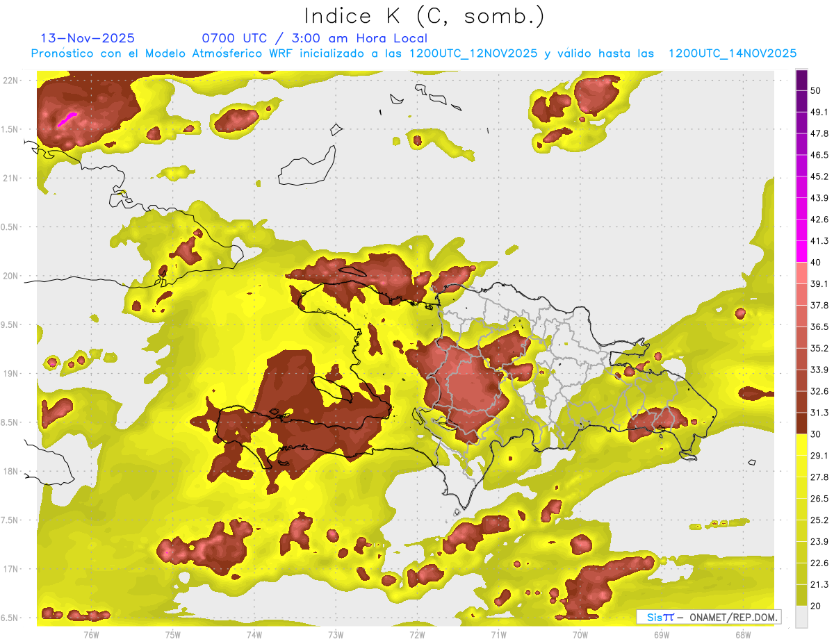This screenshot has height=644, width=834.
Task: Click the '20N' latitude label
Action: 10,276
